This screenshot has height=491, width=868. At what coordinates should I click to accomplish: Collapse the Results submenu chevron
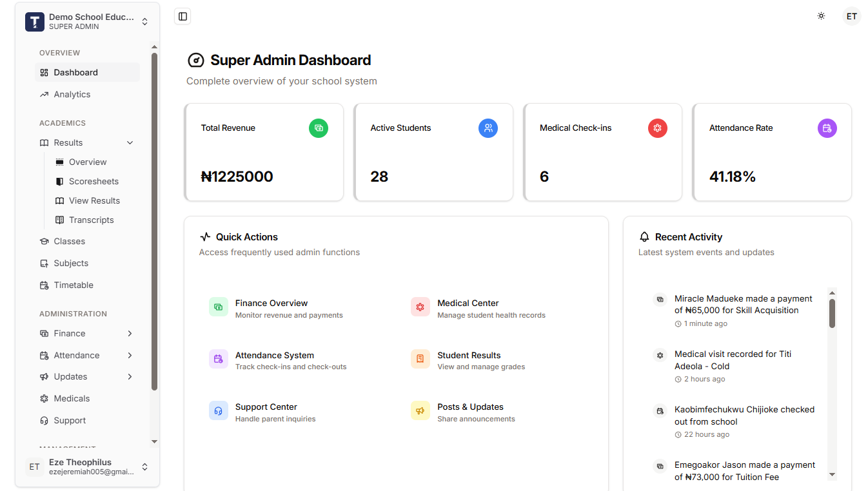click(130, 142)
